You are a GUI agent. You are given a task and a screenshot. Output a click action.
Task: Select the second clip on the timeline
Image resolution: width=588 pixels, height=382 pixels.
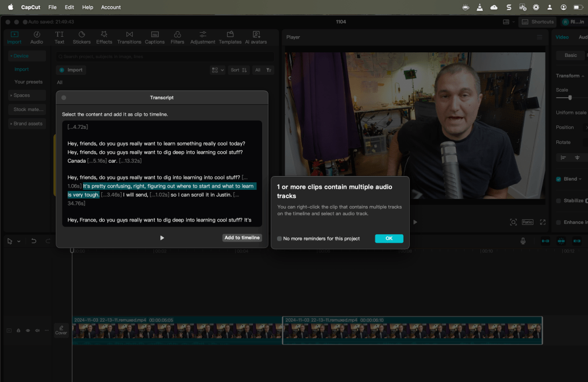click(x=412, y=330)
